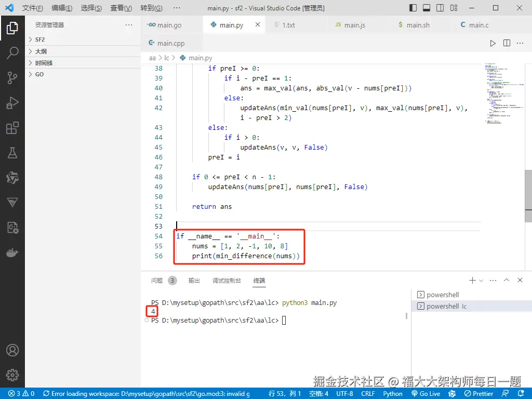The height and width of the screenshot is (399, 532).
Task: Open the 查看(V) menu
Action: pos(121,8)
